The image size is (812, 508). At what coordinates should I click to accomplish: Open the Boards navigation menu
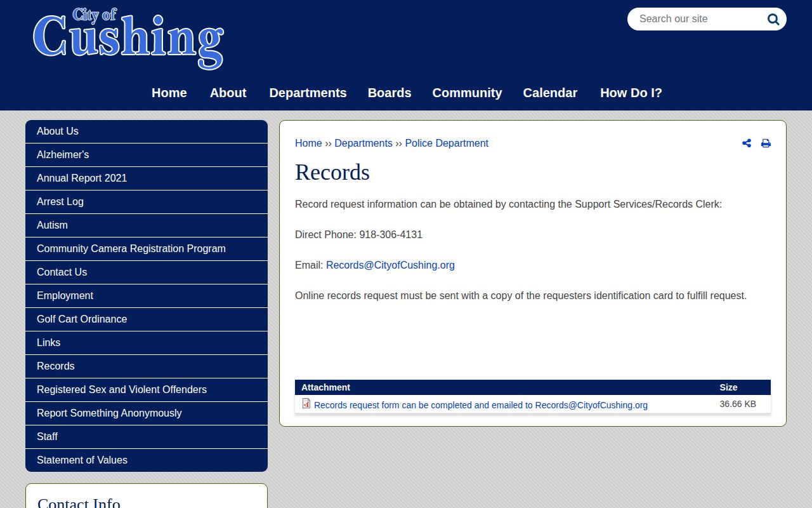[x=390, y=93]
